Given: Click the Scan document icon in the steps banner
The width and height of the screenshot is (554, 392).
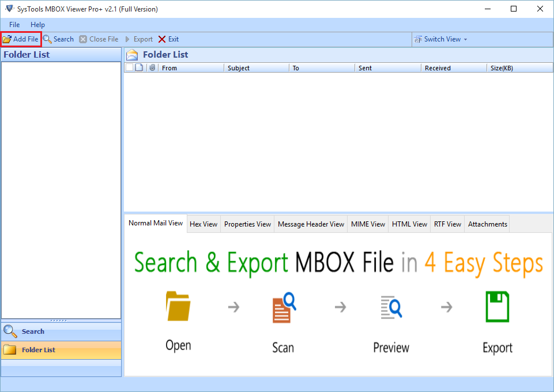Looking at the screenshot, I should (x=284, y=307).
